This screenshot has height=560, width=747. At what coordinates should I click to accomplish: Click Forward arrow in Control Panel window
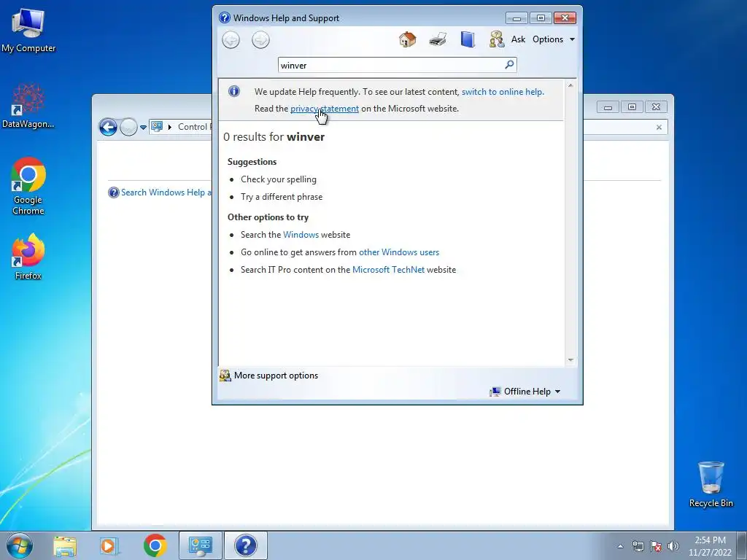click(128, 127)
